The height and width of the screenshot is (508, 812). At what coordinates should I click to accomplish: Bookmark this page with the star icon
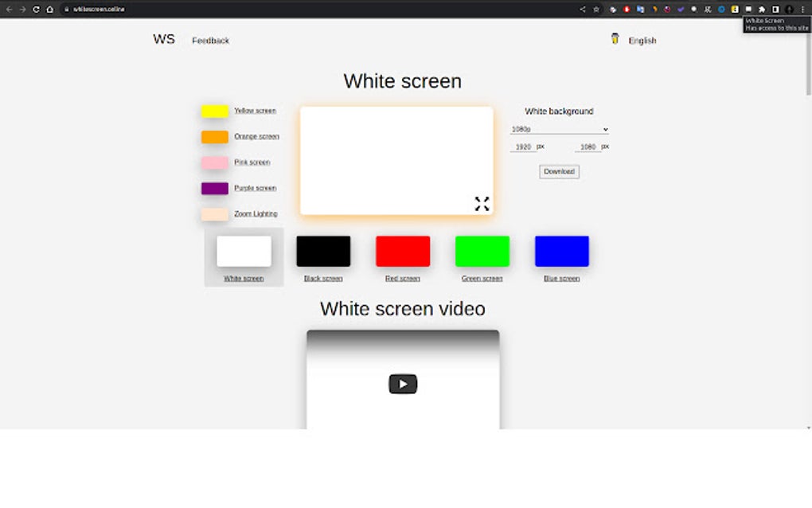(596, 9)
